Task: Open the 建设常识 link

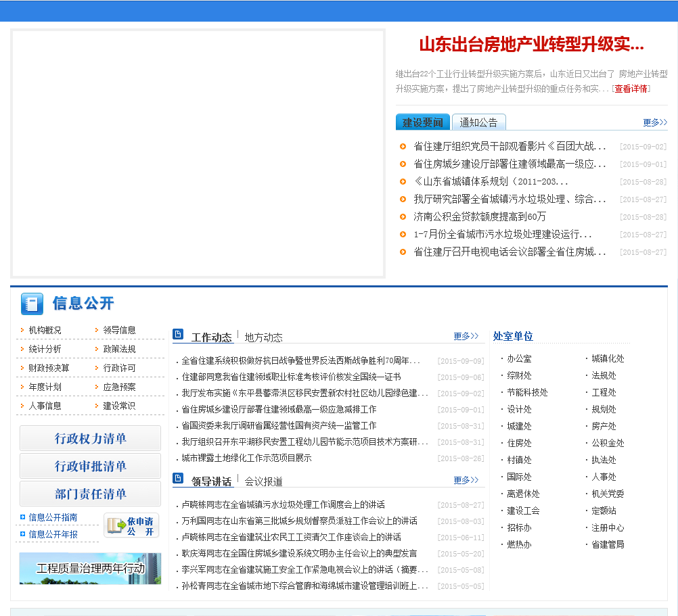Action: click(119, 406)
